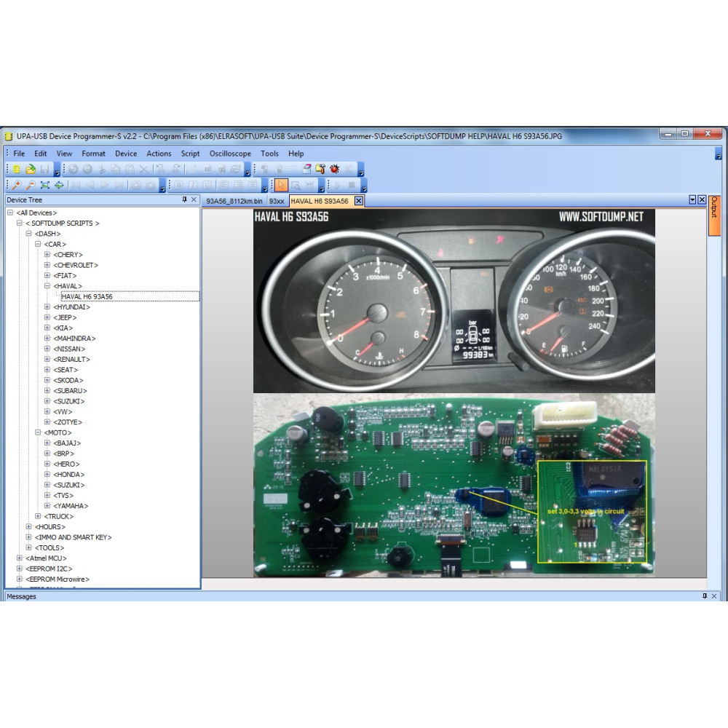
Task: Open a file with the folder icon
Action: [x=31, y=170]
